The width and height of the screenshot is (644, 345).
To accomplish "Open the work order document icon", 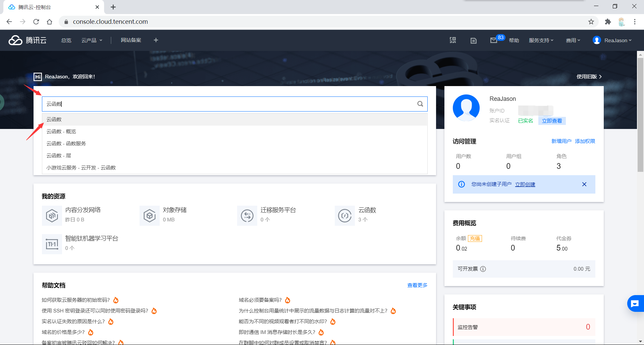I will (x=474, y=41).
